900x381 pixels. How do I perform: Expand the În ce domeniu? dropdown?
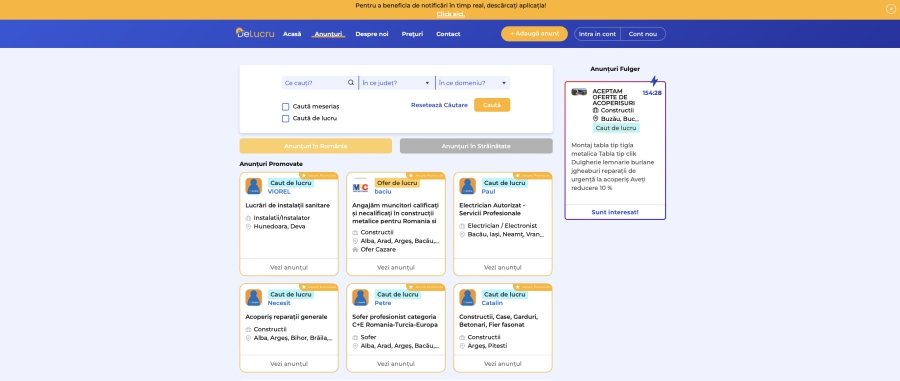(472, 83)
